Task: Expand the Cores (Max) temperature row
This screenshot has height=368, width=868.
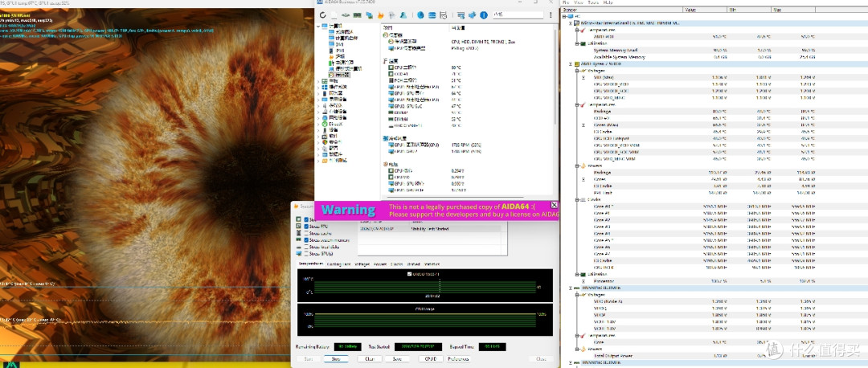Action: pyautogui.click(x=583, y=125)
